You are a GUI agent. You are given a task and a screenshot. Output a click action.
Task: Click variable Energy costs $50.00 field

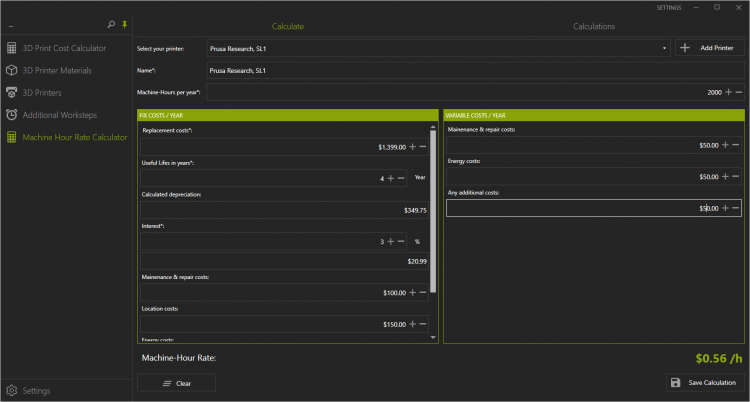(x=594, y=177)
